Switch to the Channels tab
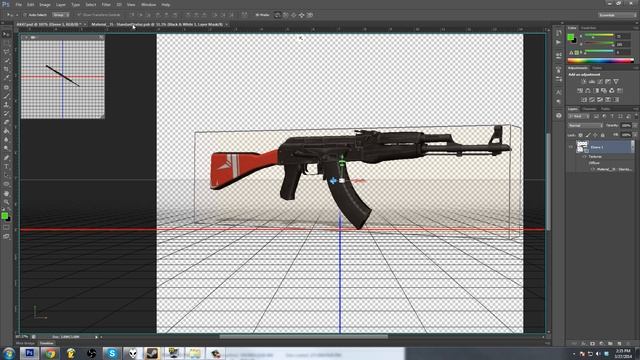The width and height of the screenshot is (640, 360). (589, 109)
